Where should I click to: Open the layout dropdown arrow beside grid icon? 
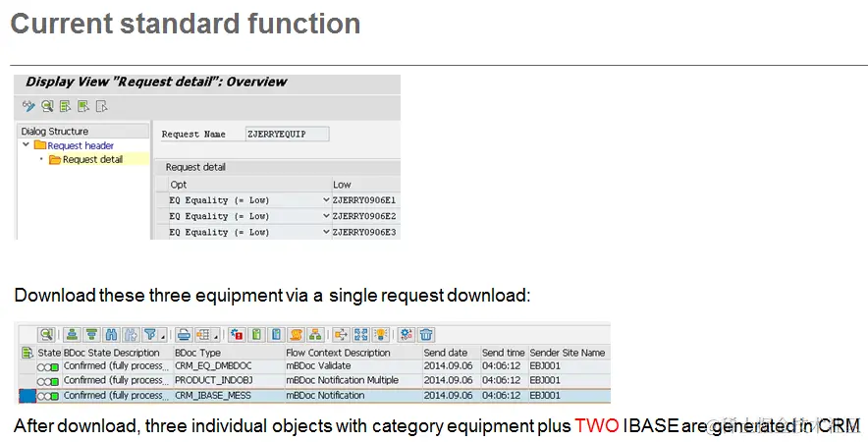(x=216, y=337)
